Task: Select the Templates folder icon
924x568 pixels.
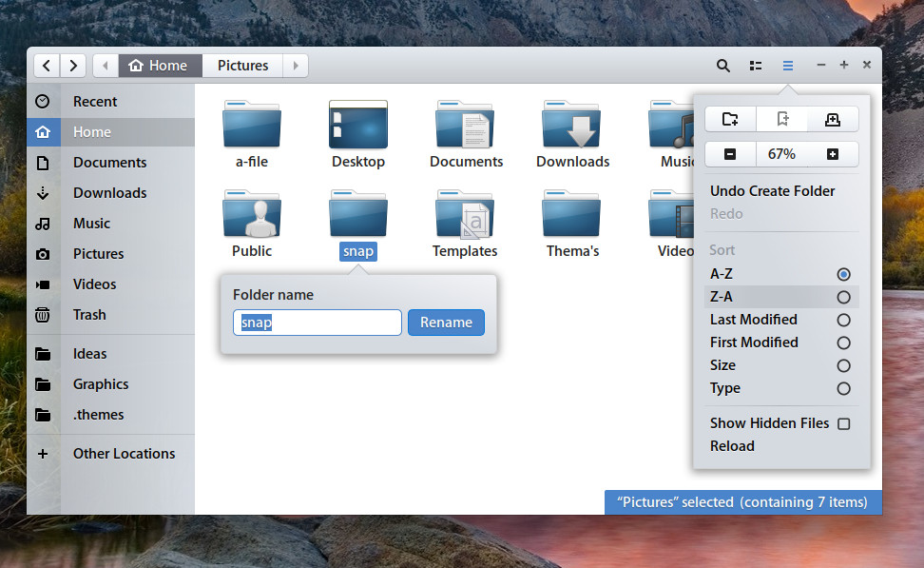Action: pos(465,213)
